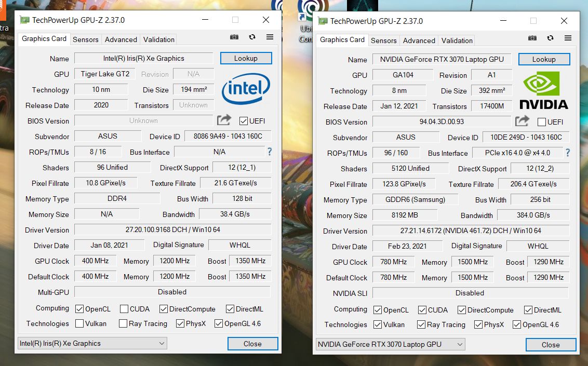The image size is (588, 366).
Task: Switch to Sensors tab in Intel window
Action: click(86, 39)
